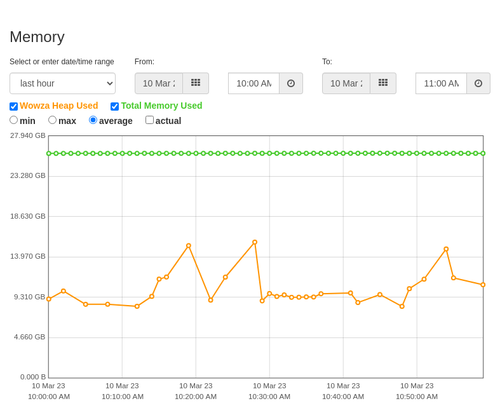
Task: Open the To time clock picker
Action: pyautogui.click(x=478, y=83)
